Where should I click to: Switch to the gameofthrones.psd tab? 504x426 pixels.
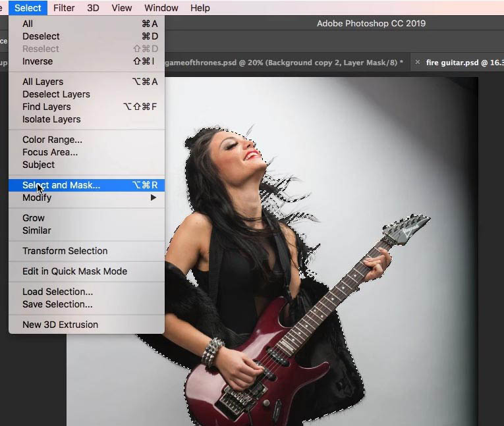click(284, 63)
